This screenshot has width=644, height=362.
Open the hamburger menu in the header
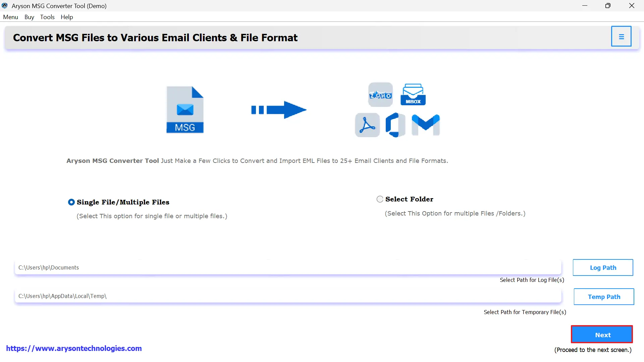coord(621,36)
